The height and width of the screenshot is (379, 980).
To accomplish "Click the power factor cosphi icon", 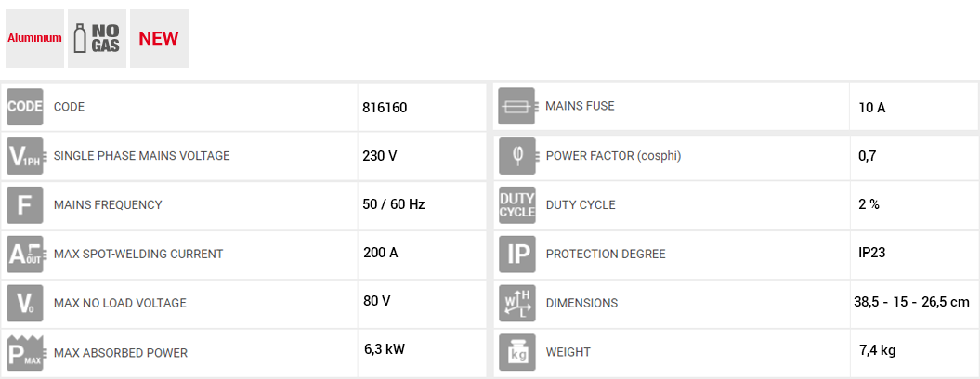I will (516, 155).
